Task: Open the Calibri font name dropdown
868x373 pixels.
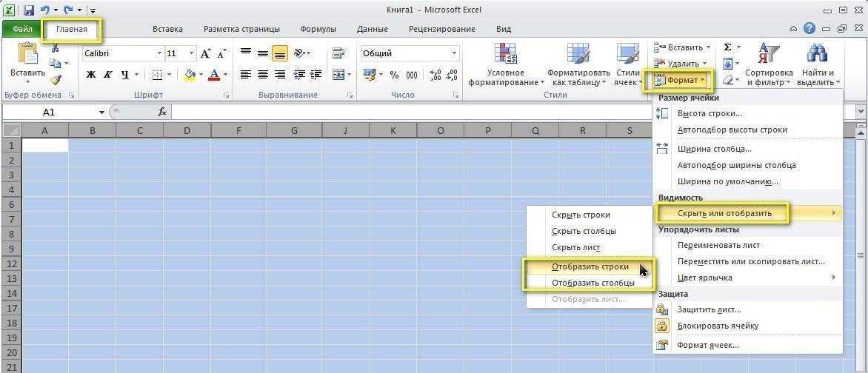Action: [x=159, y=54]
